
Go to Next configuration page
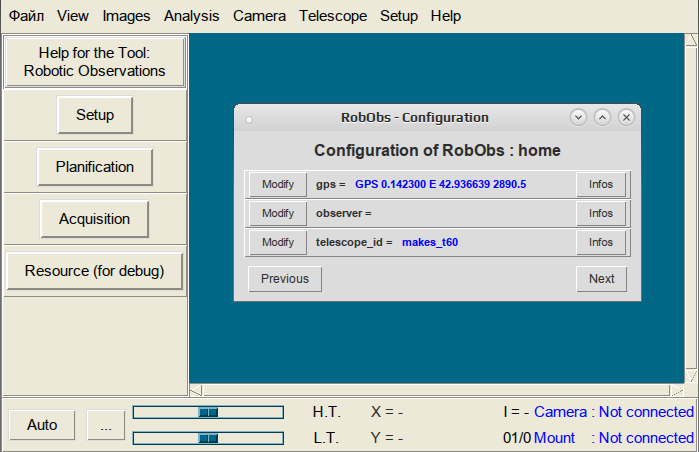[x=601, y=279]
